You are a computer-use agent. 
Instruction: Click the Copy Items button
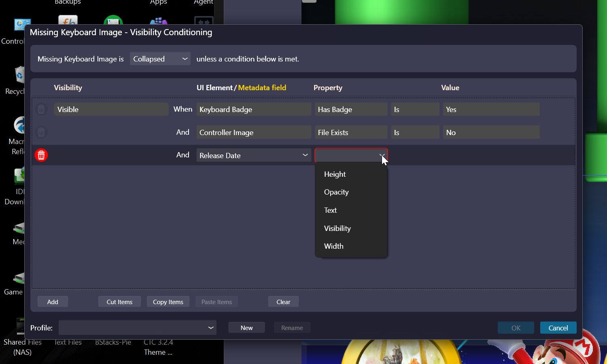point(168,302)
